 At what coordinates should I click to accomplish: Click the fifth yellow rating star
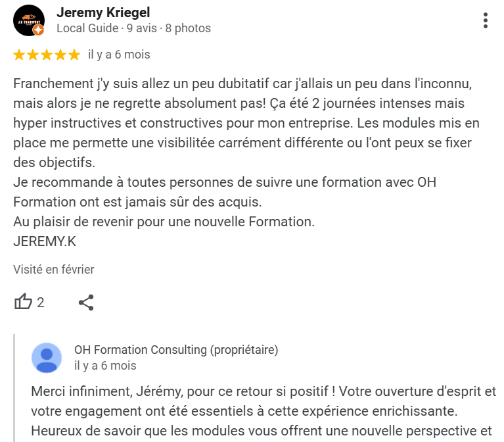click(74, 55)
